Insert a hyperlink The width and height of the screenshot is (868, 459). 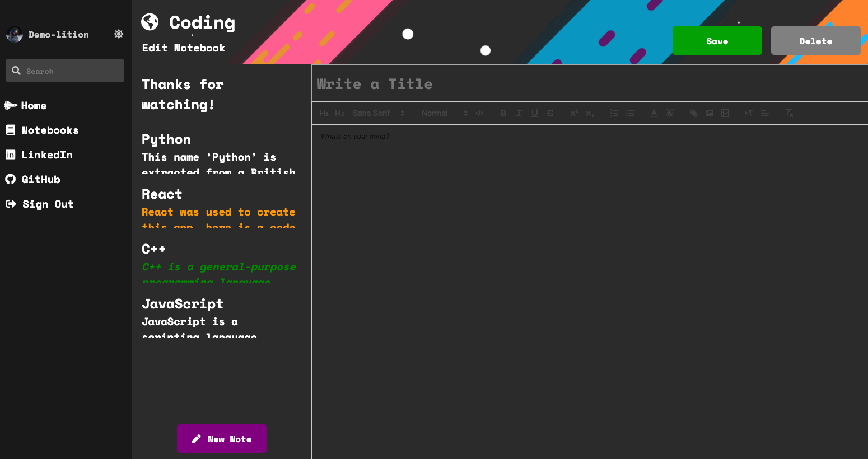pos(694,113)
